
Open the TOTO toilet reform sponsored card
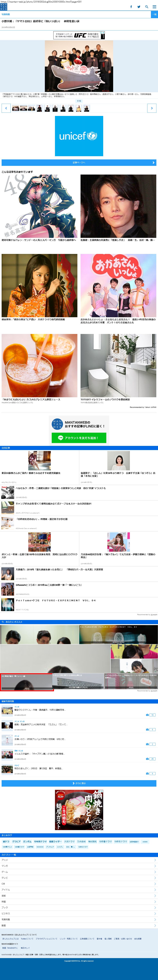coord(118,369)
